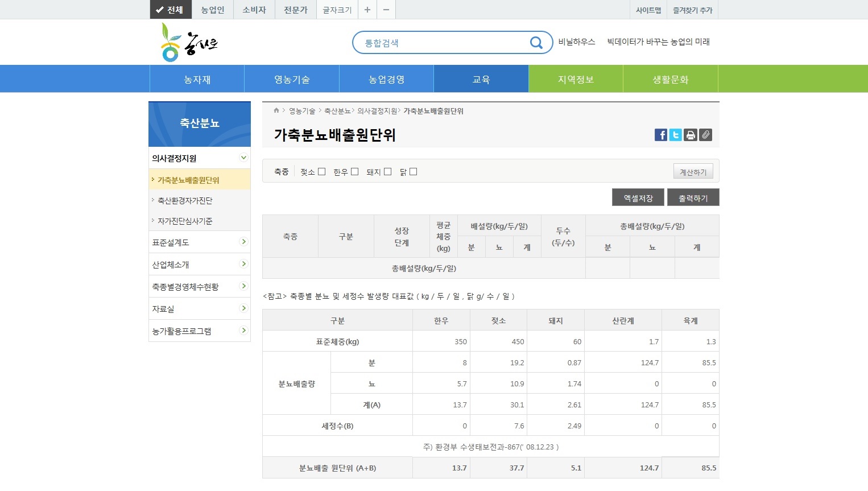868x491 pixels.
Task: Share page on Twitter icon
Action: tap(676, 135)
